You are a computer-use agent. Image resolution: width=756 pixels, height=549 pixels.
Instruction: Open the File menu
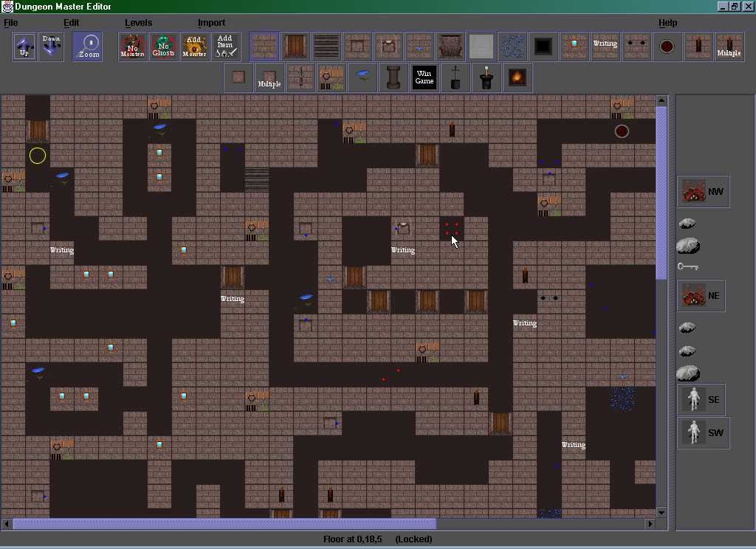[x=10, y=23]
